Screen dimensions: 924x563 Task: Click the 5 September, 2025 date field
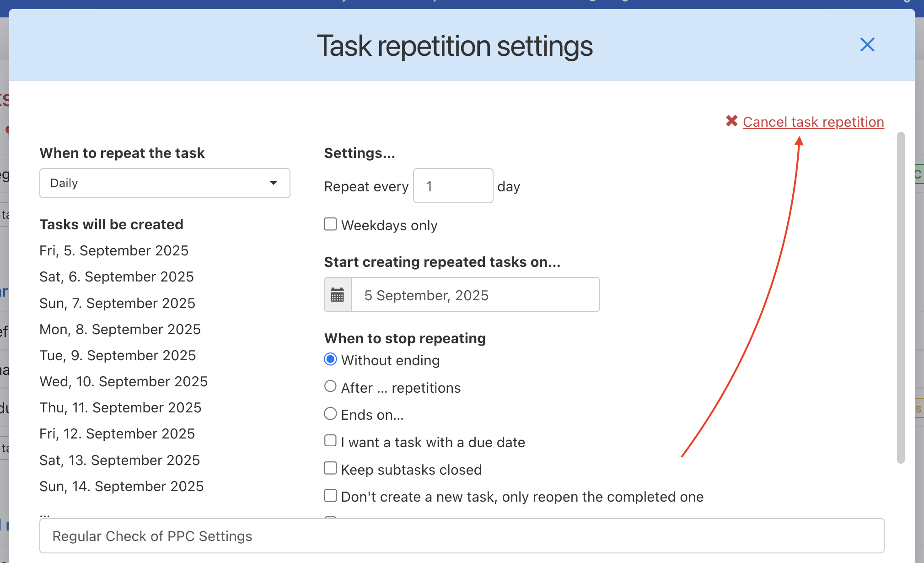pyautogui.click(x=475, y=295)
